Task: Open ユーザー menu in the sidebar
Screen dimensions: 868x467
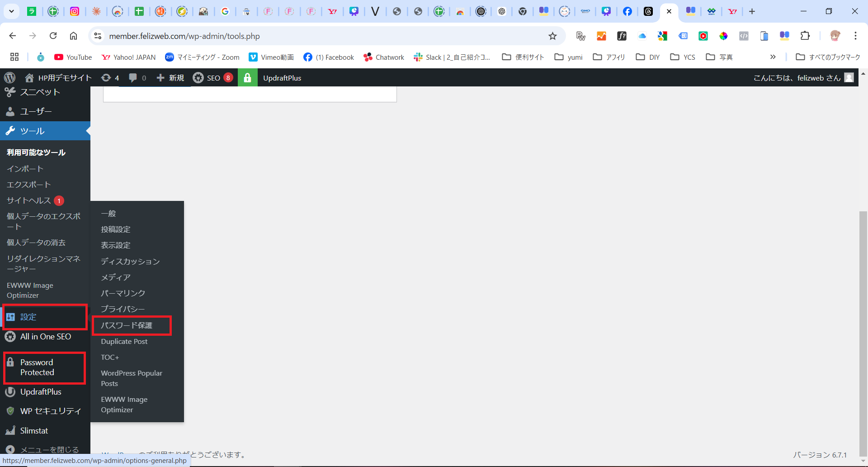Action: (x=45, y=111)
